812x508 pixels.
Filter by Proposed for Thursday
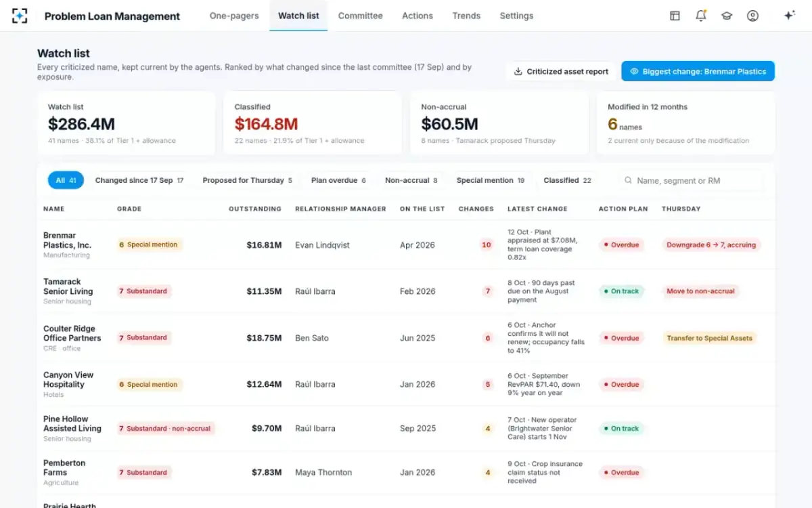pos(248,180)
